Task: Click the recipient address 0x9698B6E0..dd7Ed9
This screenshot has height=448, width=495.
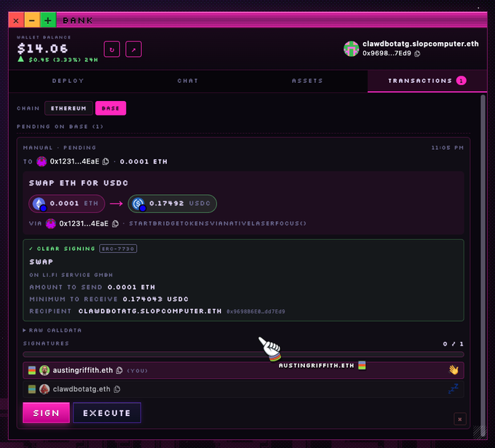Action: click(x=256, y=312)
